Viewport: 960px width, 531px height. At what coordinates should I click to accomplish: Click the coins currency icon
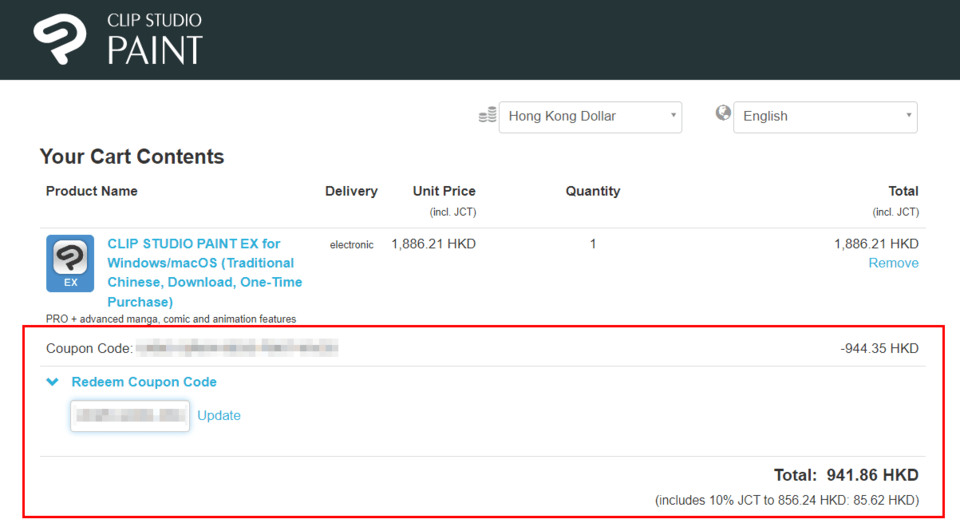point(487,115)
